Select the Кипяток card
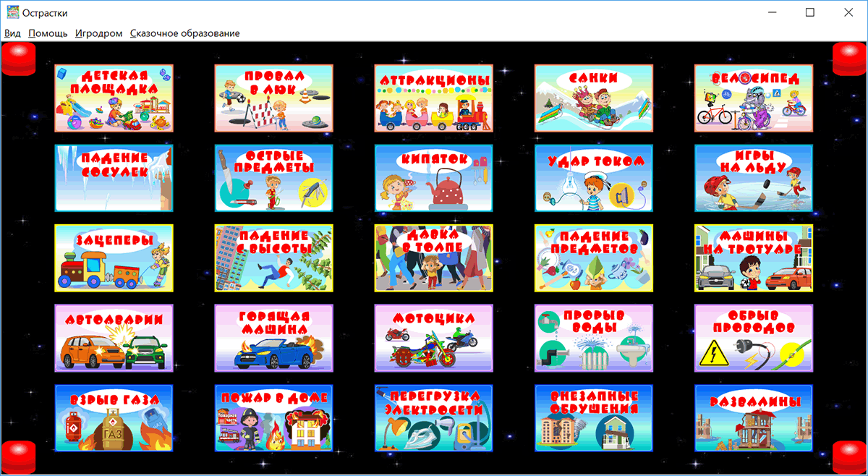This screenshot has width=868, height=476. point(433,178)
